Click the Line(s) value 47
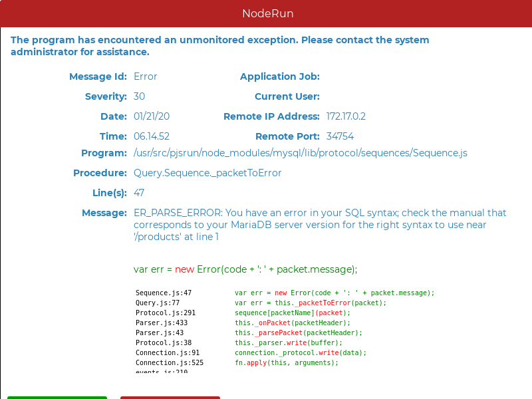Viewport: 532px width, 399px height. pos(138,193)
